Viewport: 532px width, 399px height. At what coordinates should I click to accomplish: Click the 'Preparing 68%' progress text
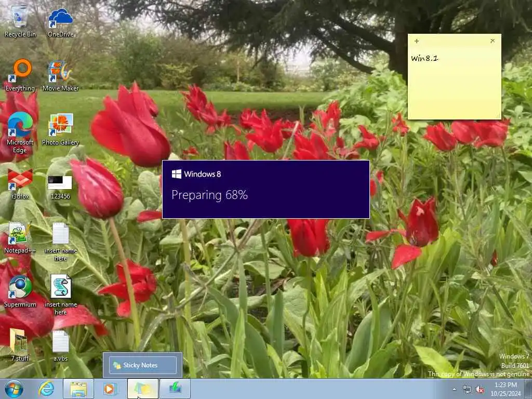(x=209, y=195)
